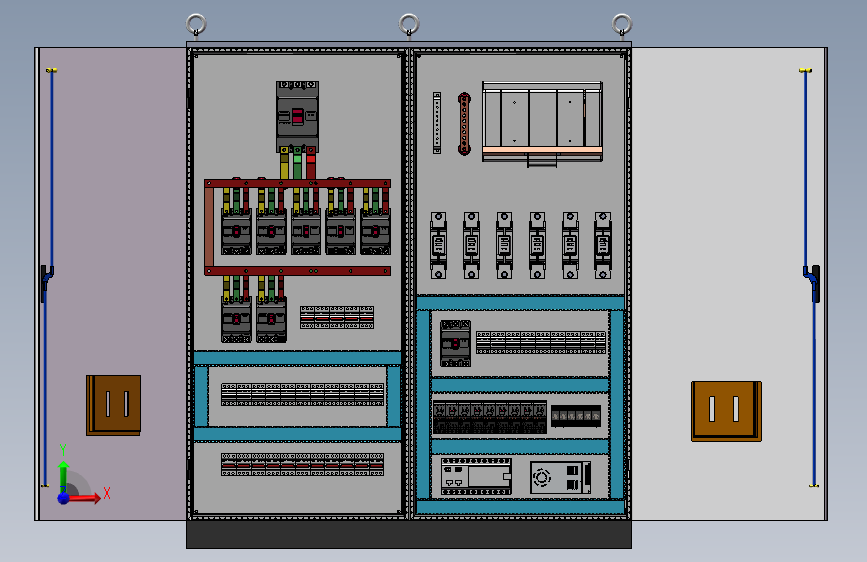Click the green Y axis arrow of the triad
The image size is (867, 562).
[x=64, y=476]
